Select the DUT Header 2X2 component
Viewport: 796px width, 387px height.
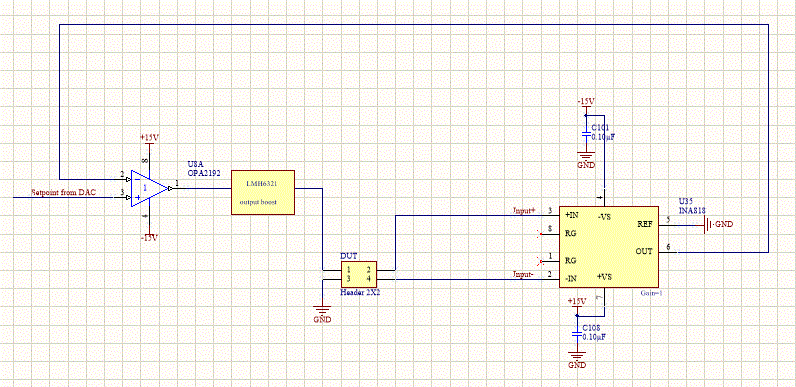(x=359, y=275)
